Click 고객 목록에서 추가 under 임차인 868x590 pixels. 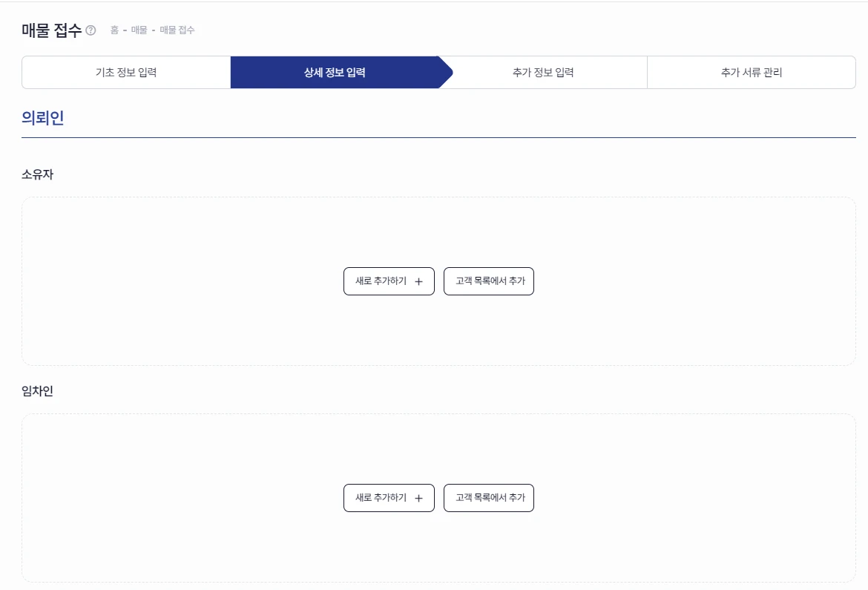489,498
